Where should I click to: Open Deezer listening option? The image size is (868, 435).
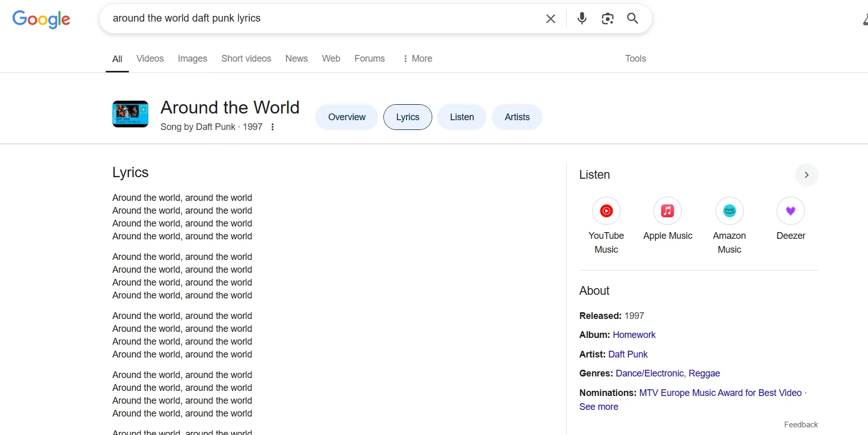tap(790, 211)
